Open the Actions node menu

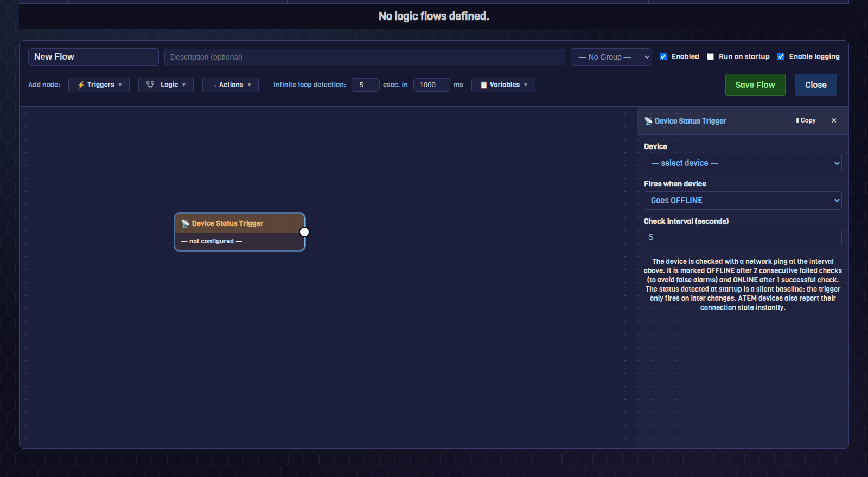pyautogui.click(x=231, y=85)
